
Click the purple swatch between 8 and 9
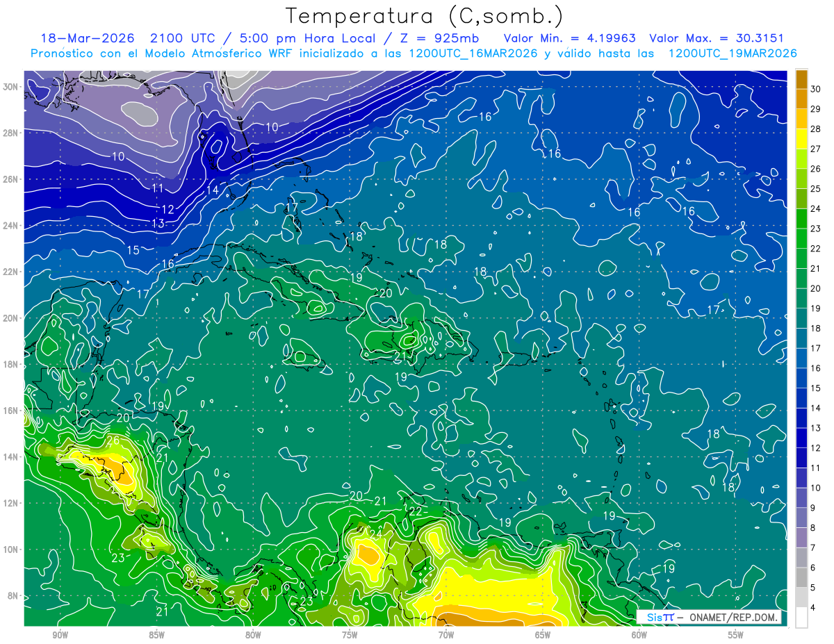[x=801, y=517]
